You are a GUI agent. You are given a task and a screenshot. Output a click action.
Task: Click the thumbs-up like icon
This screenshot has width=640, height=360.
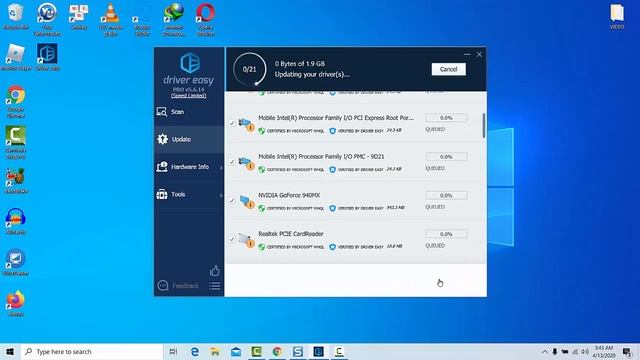(x=215, y=271)
